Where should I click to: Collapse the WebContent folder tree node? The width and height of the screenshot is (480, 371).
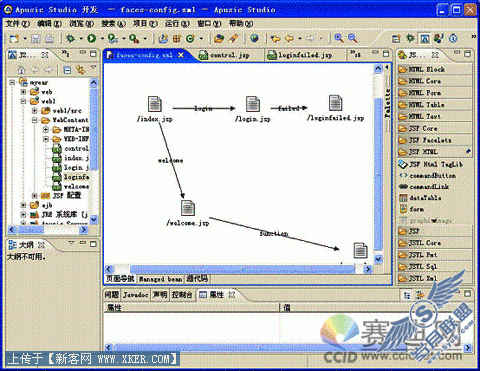click(x=35, y=120)
